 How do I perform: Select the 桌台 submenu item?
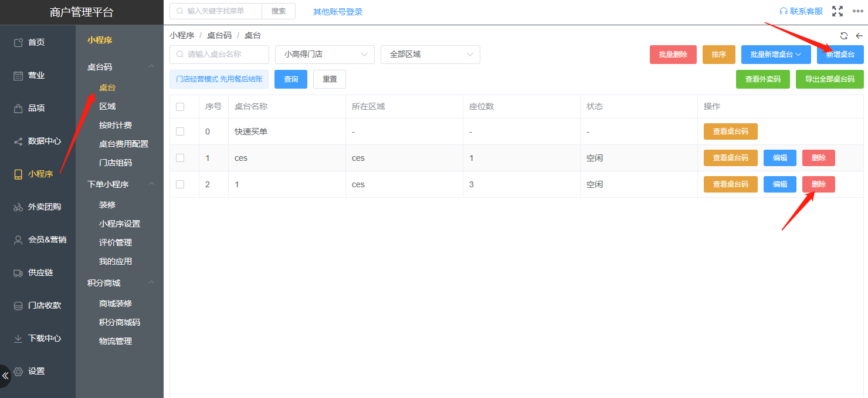[107, 87]
